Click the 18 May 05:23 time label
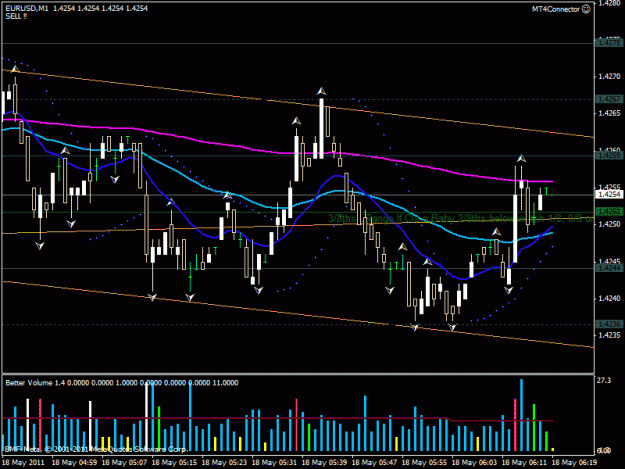 [x=224, y=463]
